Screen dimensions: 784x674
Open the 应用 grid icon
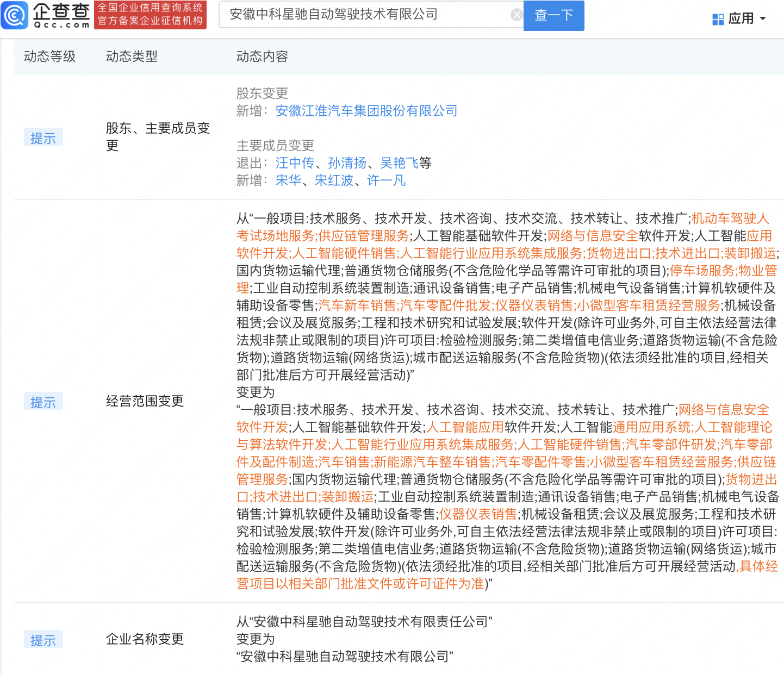[x=718, y=19]
